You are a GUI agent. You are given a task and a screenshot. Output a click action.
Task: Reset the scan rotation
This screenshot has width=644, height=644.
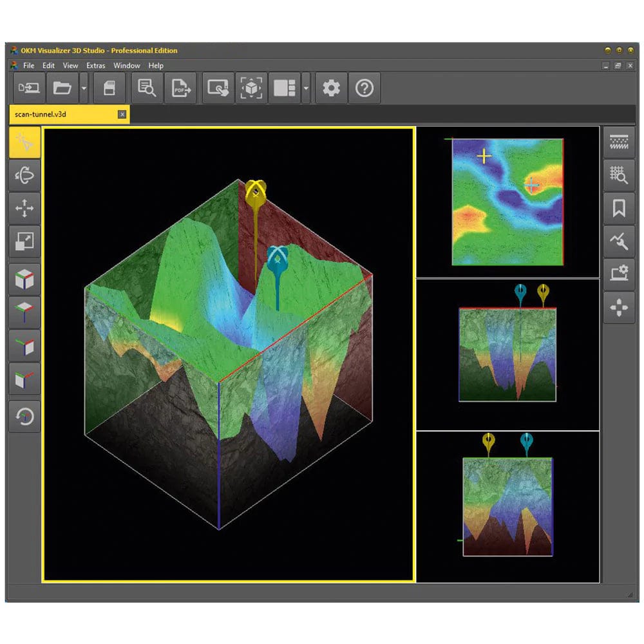click(x=24, y=417)
